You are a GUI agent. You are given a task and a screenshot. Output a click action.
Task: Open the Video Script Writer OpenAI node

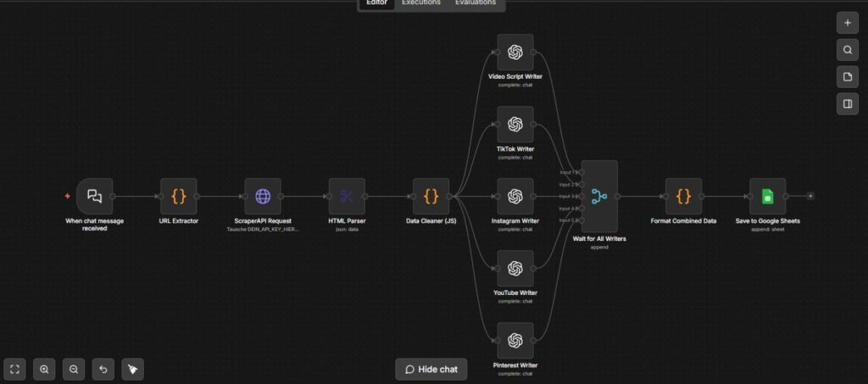point(515,52)
